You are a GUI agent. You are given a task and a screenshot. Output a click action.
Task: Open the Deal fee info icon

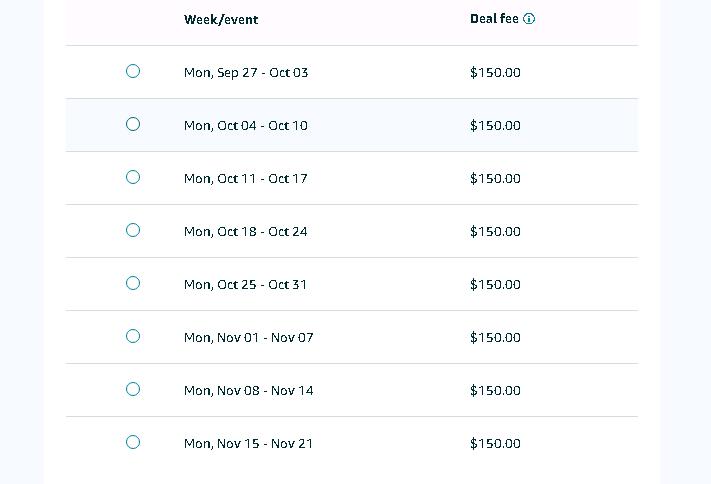pyautogui.click(x=529, y=19)
